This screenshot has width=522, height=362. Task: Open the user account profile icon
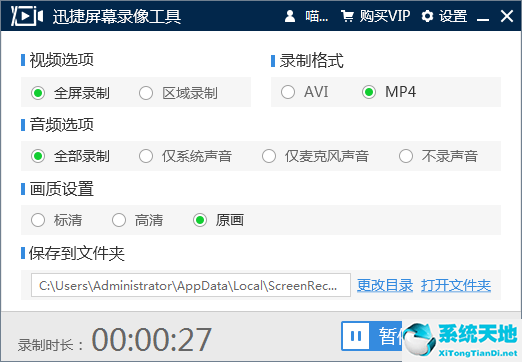click(x=290, y=16)
